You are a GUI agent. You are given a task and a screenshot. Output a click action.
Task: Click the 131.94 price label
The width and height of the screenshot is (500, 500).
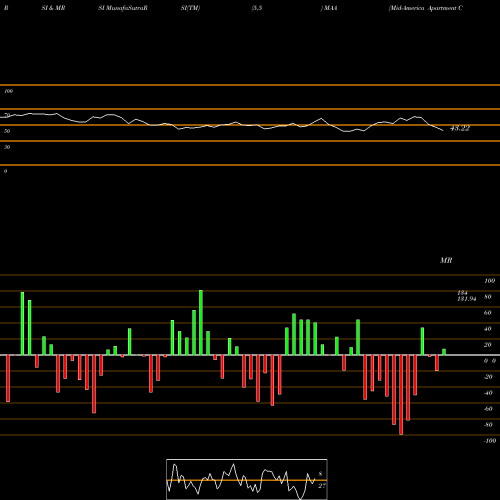466,299
